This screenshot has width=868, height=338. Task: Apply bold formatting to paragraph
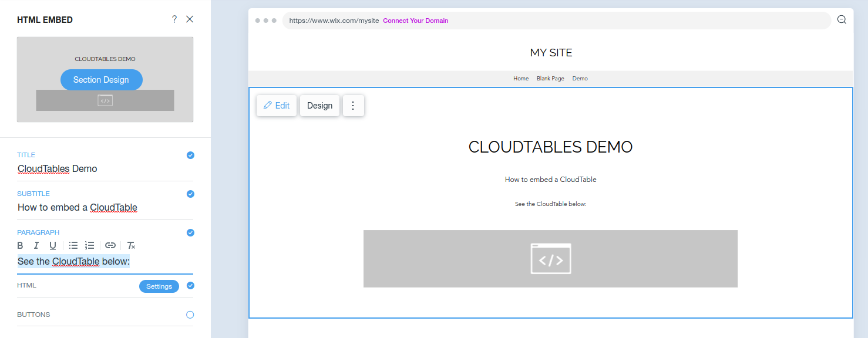[21, 245]
